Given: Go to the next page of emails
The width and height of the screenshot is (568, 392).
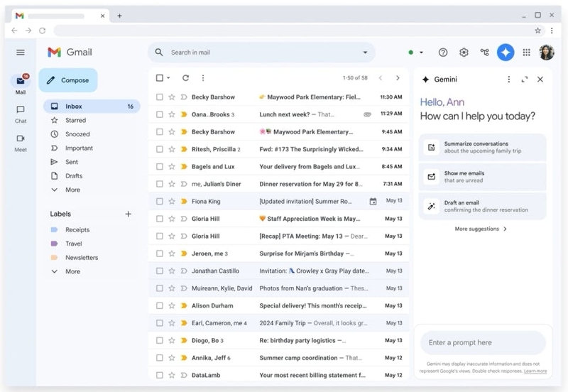Looking at the screenshot, I should pos(398,78).
